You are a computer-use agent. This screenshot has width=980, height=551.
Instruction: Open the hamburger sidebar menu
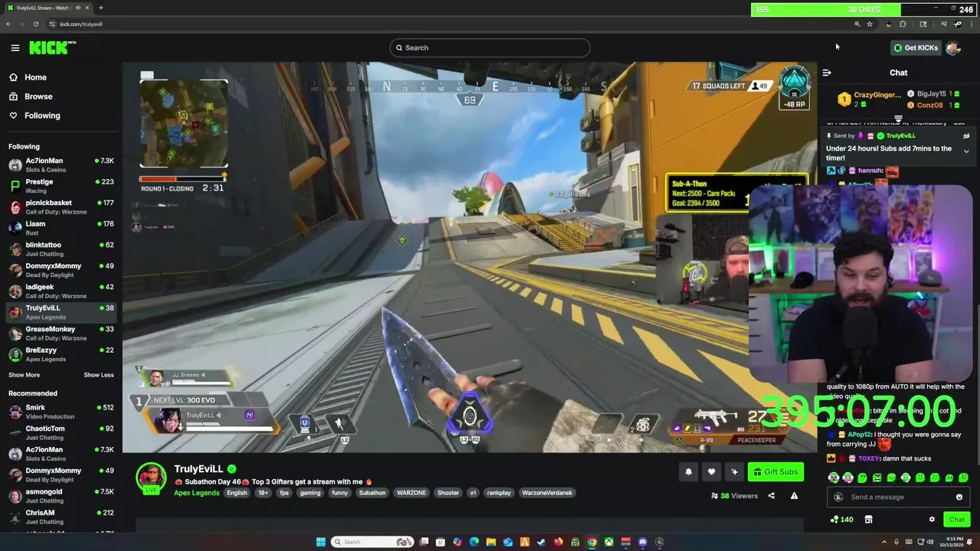click(15, 47)
